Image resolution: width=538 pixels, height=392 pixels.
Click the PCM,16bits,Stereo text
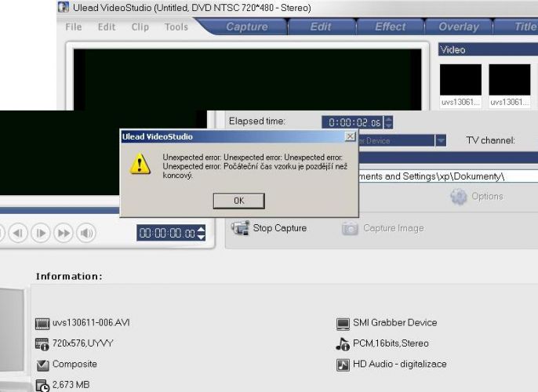click(x=391, y=343)
